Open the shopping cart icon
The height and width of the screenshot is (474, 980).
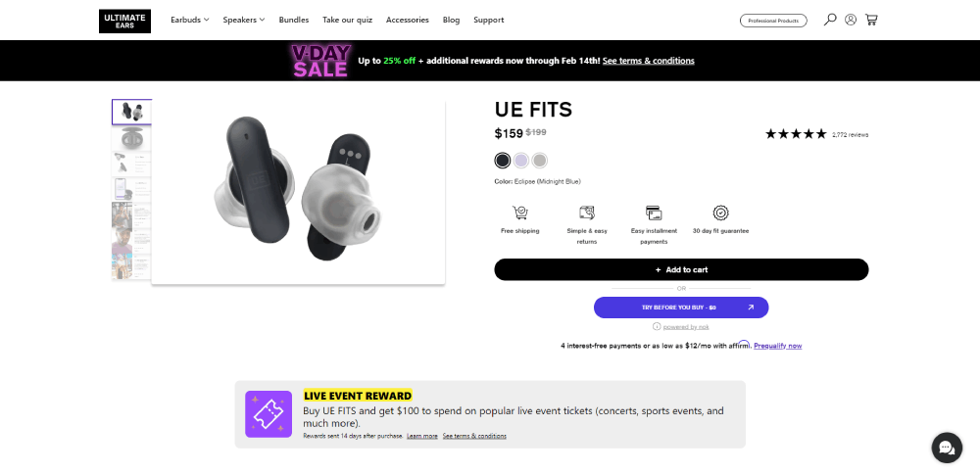click(x=871, y=20)
